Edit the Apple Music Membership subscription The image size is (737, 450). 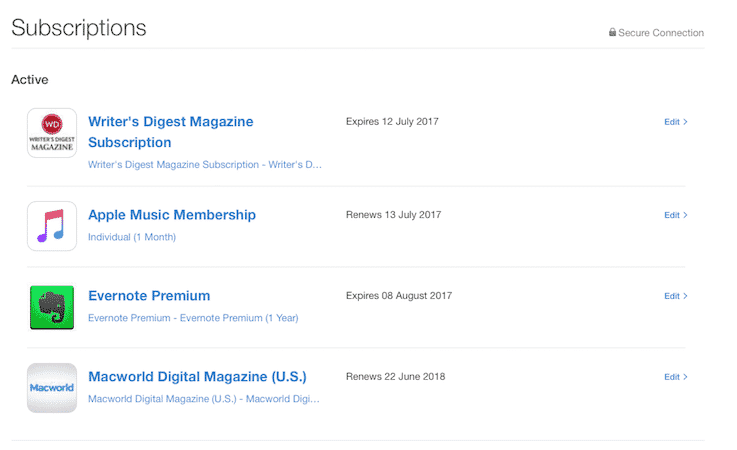coord(675,215)
